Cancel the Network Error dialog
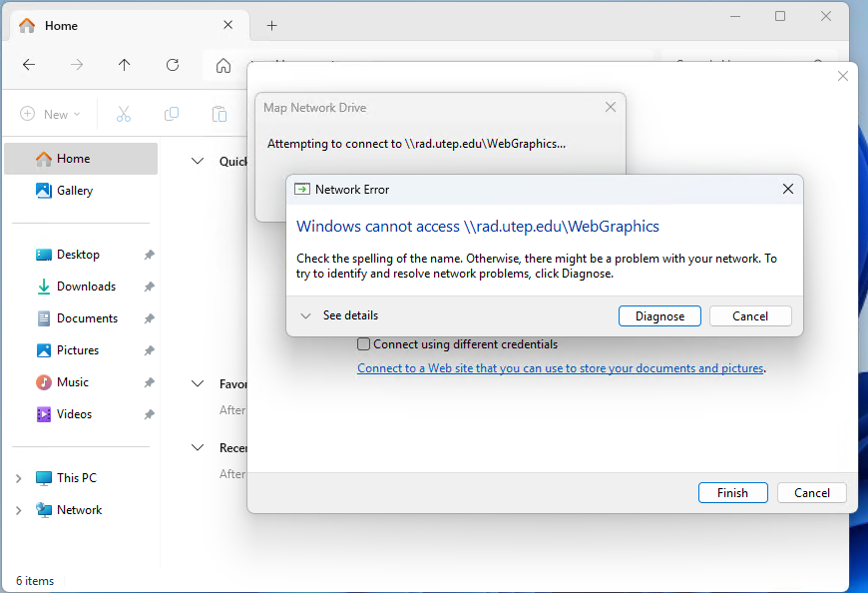This screenshot has width=868, height=593. (750, 316)
